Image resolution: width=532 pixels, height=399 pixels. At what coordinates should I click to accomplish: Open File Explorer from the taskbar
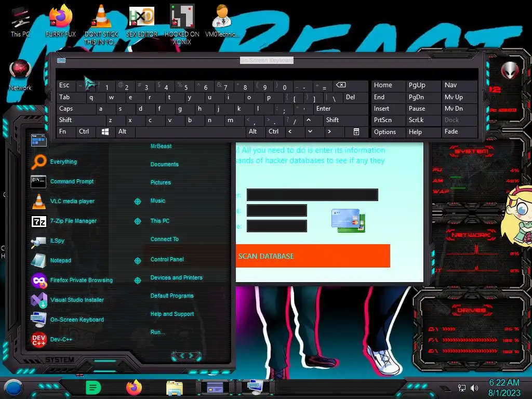click(175, 388)
